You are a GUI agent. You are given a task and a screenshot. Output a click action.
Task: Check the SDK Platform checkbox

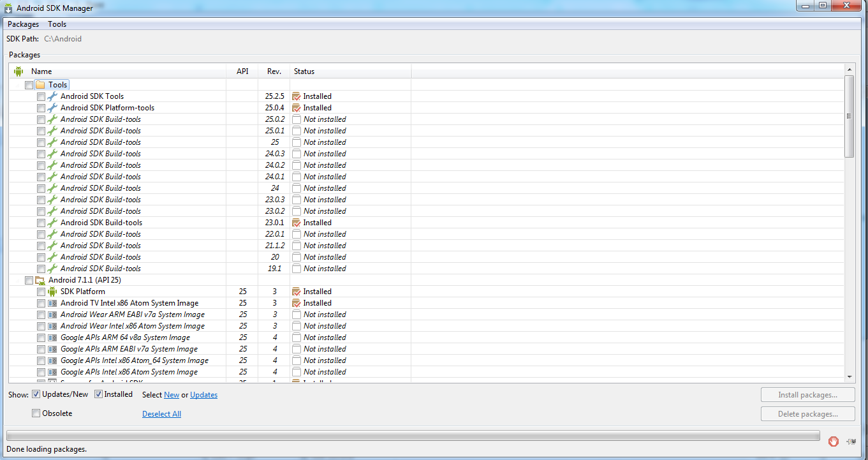click(41, 292)
